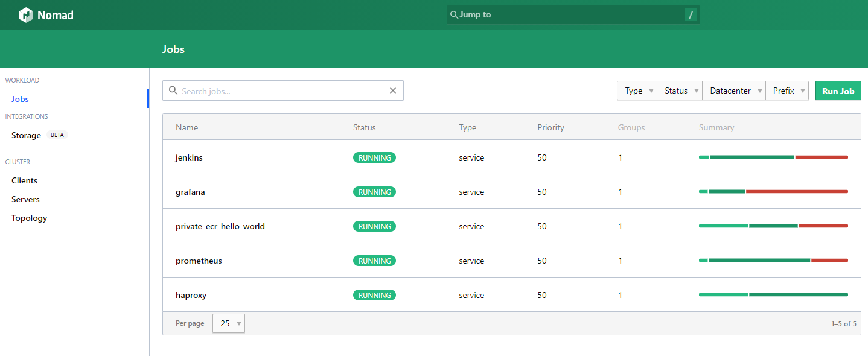
Task: Click RUNNING badge in jenkins row
Action: (x=374, y=157)
